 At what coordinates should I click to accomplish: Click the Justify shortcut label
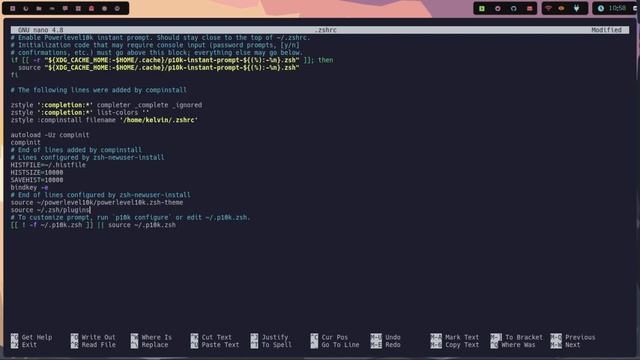coord(275,337)
